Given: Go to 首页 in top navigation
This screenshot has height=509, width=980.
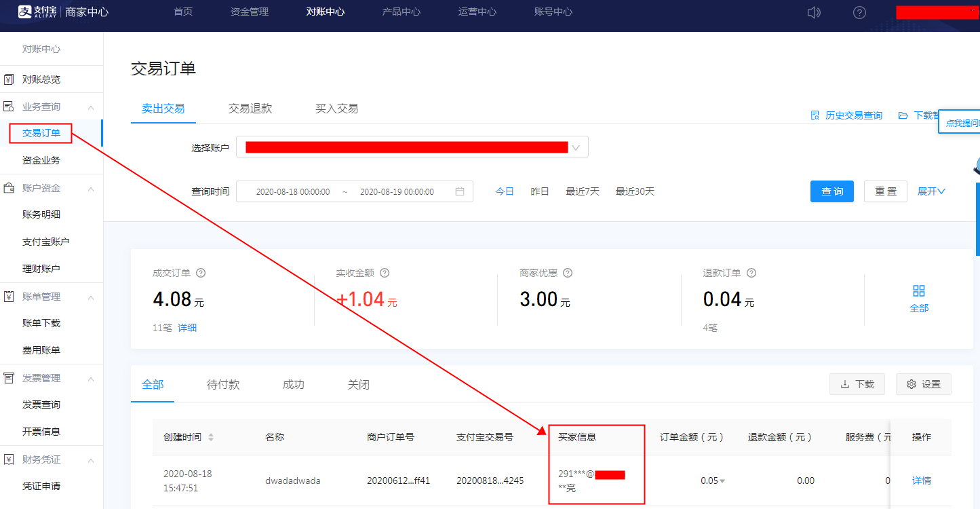Looking at the screenshot, I should [x=183, y=12].
